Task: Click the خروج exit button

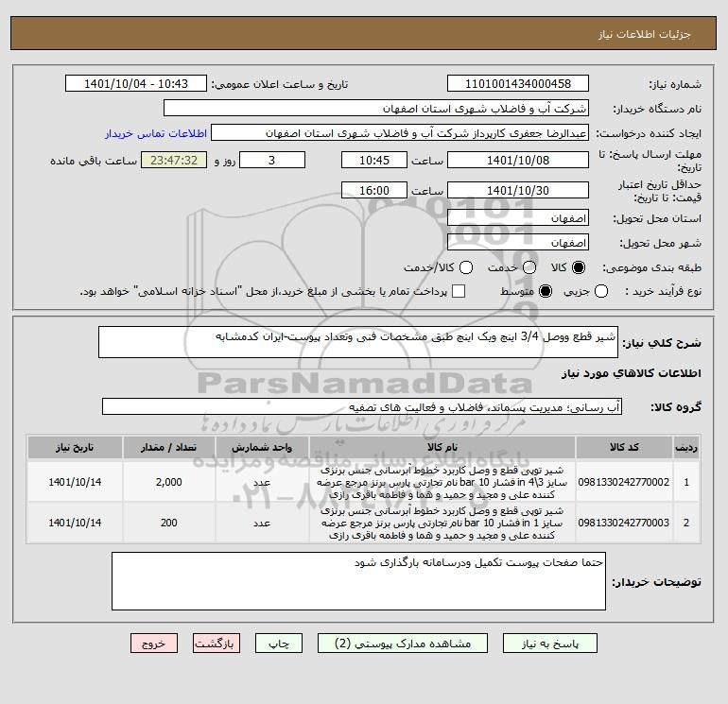Action: click(x=154, y=644)
